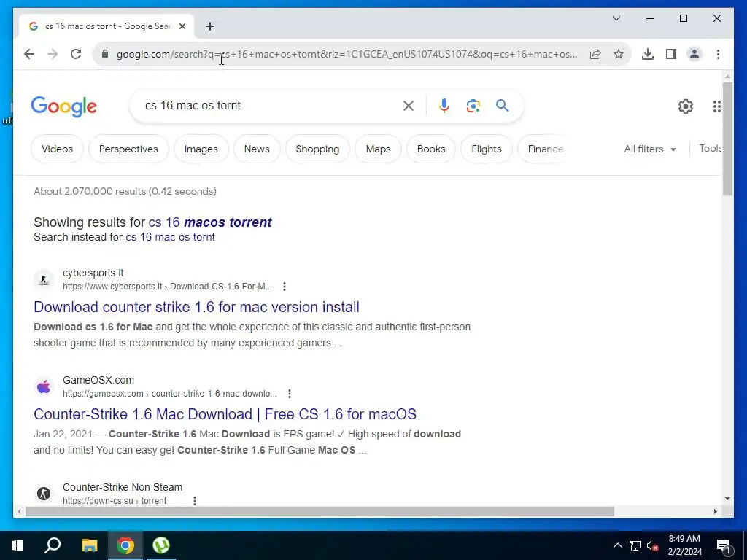Bookmark this page with star icon
The image size is (747, 560).
619,54
